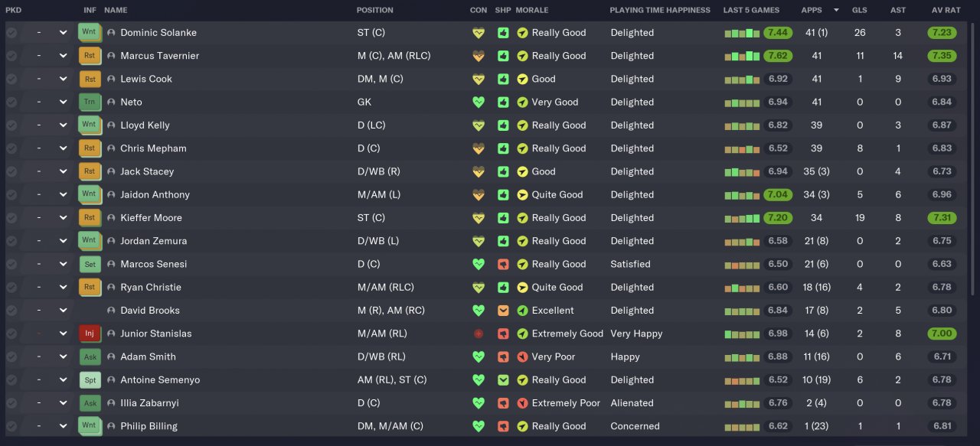Viewport: 980px width, 446px height.
Task: Click Marcos Senesi's Set status icon
Action: (90, 265)
